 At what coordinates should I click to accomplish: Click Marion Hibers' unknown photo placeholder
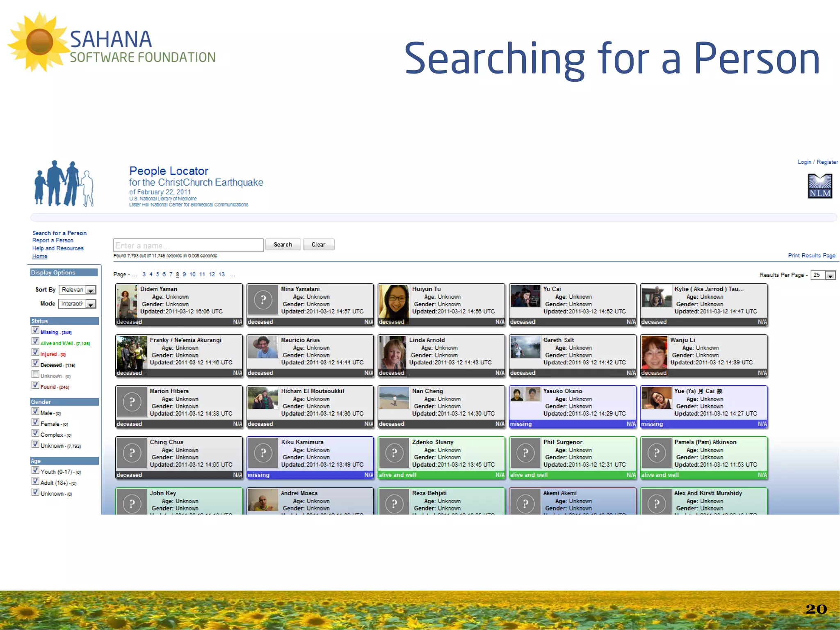132,402
